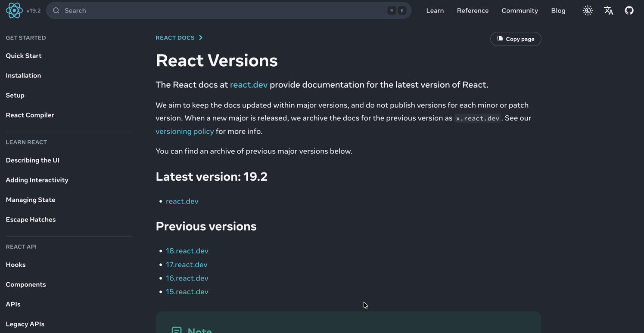644x333 pixels.
Task: Open the 18.react.dev link
Action: point(187,251)
